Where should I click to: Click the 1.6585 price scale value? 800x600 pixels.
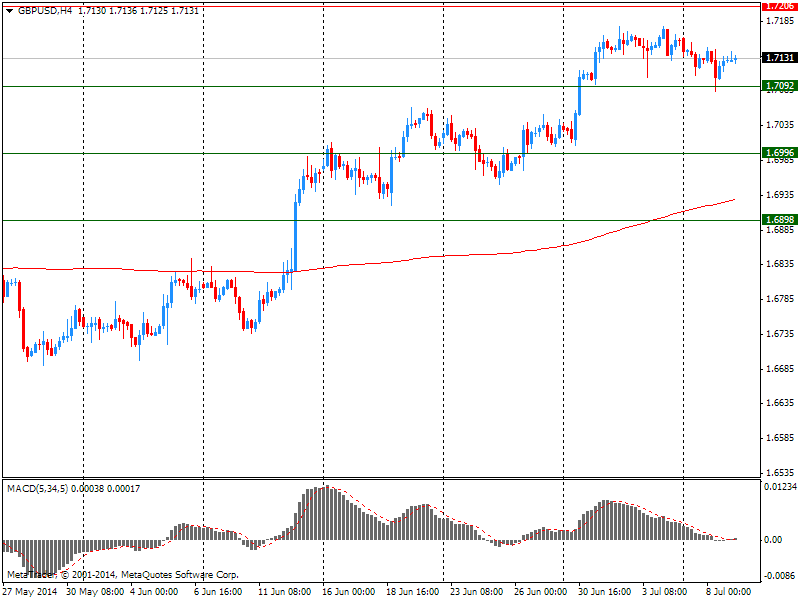point(780,438)
